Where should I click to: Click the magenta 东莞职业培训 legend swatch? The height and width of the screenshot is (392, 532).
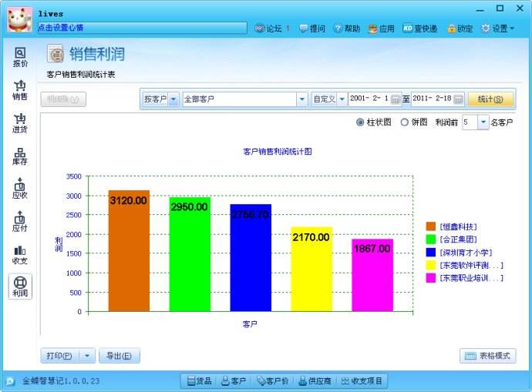(430, 278)
